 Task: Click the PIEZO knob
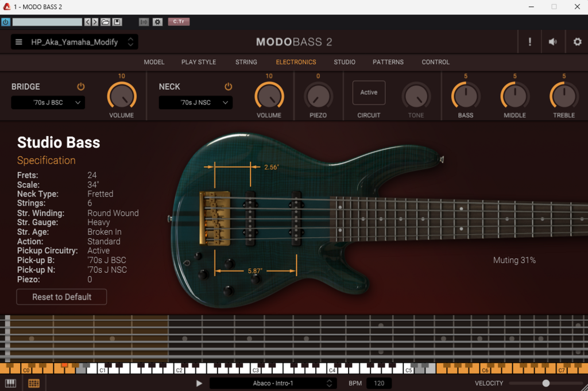point(318,96)
